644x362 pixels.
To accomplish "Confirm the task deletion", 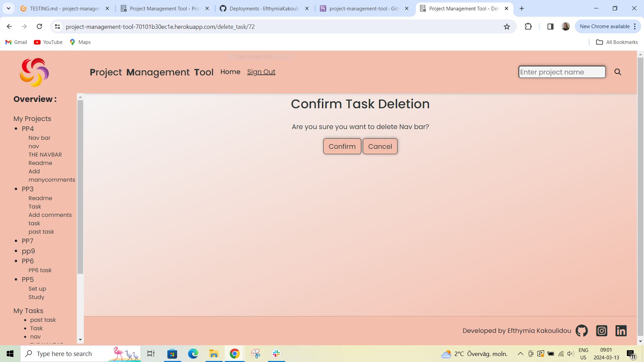I will [342, 146].
